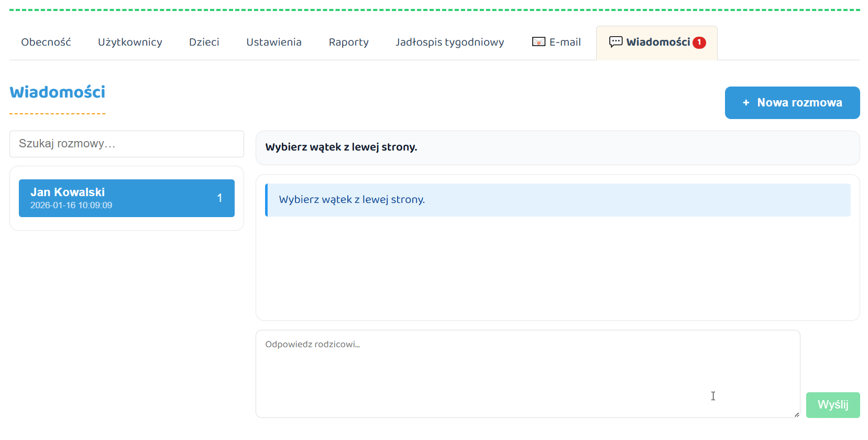Image resolution: width=868 pixels, height=440 pixels.
Task: Switch to the Użytkownicy tab
Action: tap(130, 42)
